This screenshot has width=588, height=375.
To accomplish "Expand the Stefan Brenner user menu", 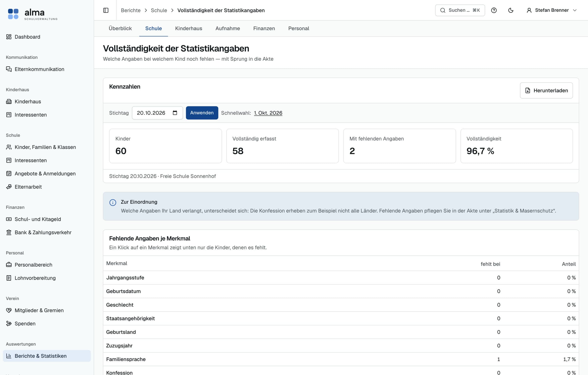I will pos(552,10).
